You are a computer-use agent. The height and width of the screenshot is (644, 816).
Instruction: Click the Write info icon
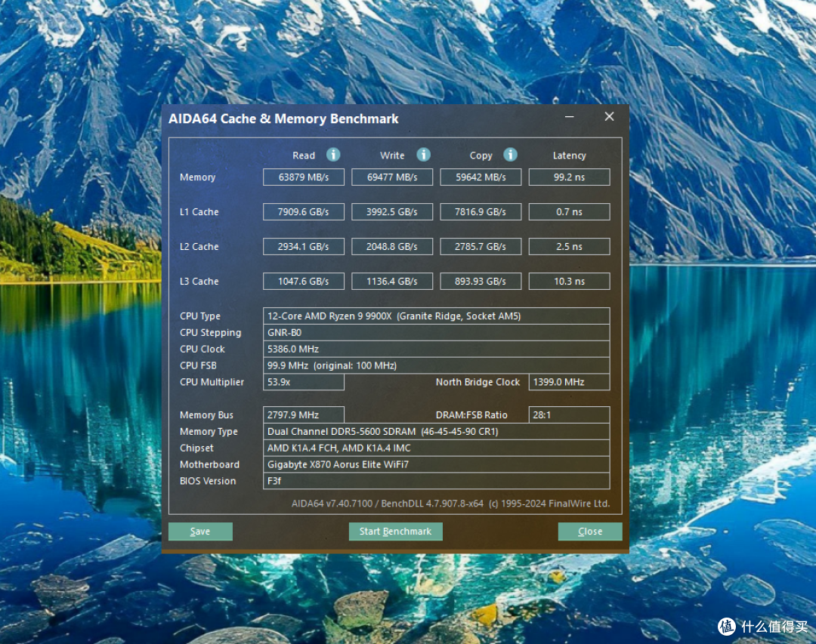click(423, 155)
